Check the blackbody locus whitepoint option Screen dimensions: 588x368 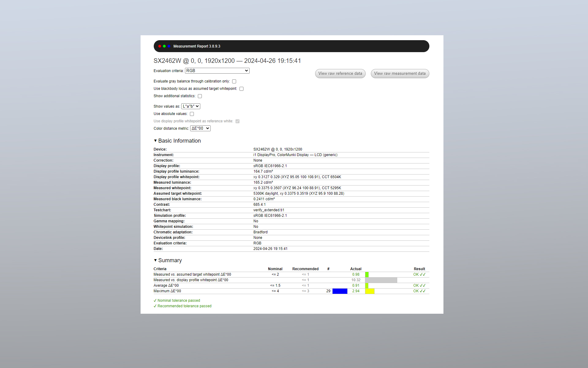(241, 89)
